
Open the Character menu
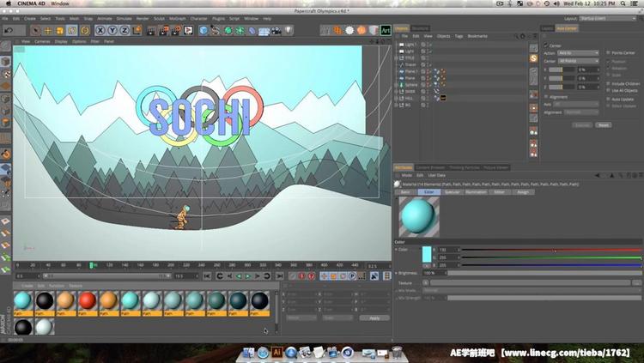pos(199,19)
